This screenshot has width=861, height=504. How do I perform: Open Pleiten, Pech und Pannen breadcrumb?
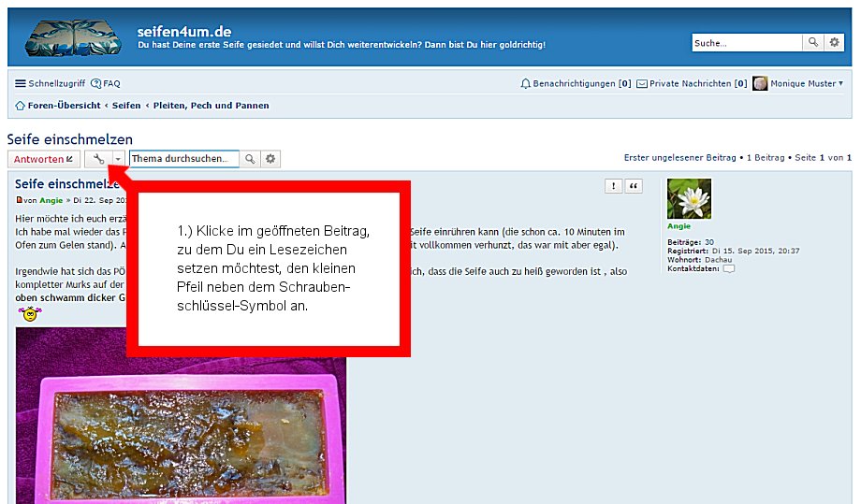pos(211,106)
